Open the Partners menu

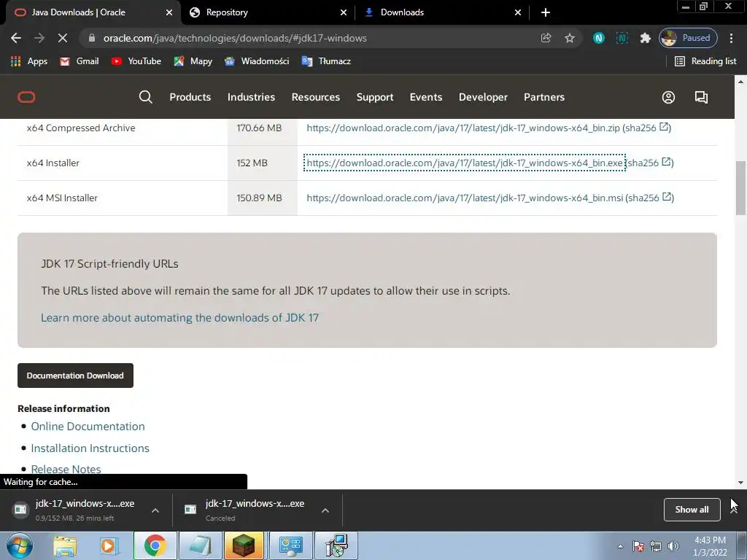click(x=544, y=97)
